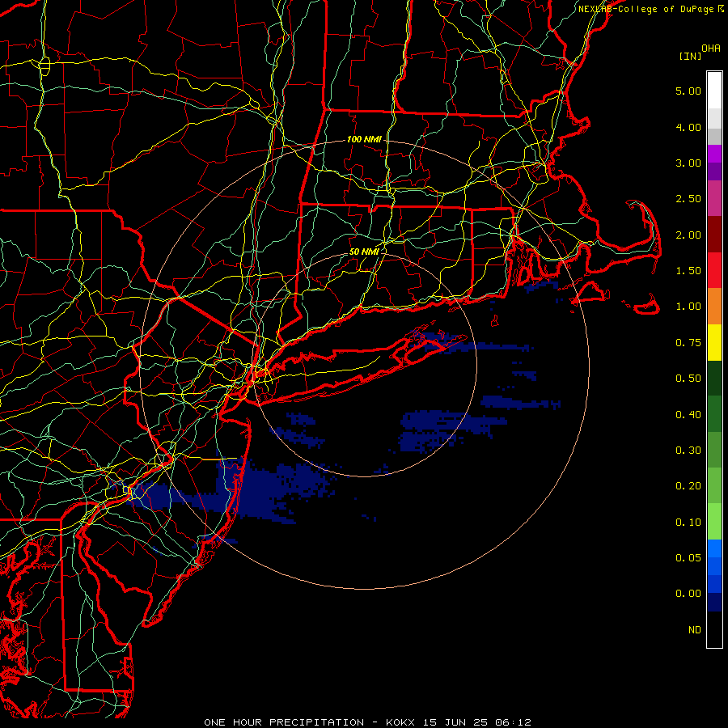Click the 100 NMI range ring label
This screenshot has height=728, width=728.
click(364, 139)
